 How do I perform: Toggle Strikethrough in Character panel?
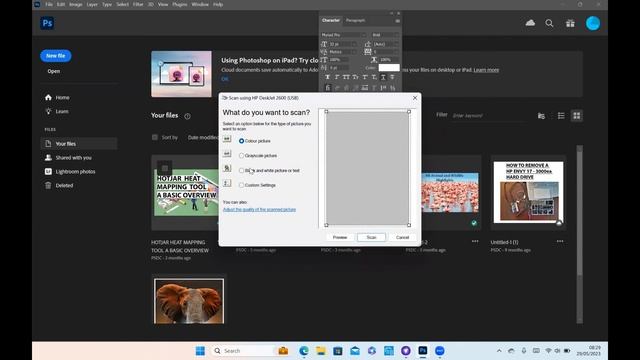tap(392, 77)
